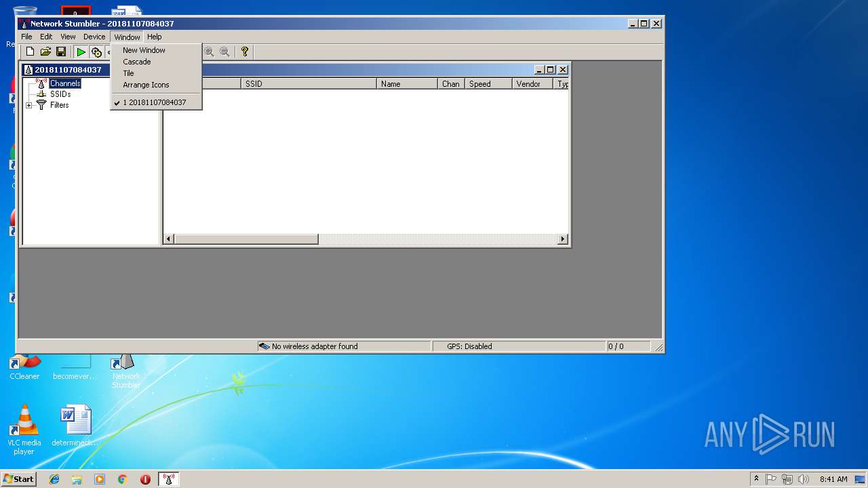
Task: Open the Edit menu
Action: pyautogui.click(x=46, y=37)
